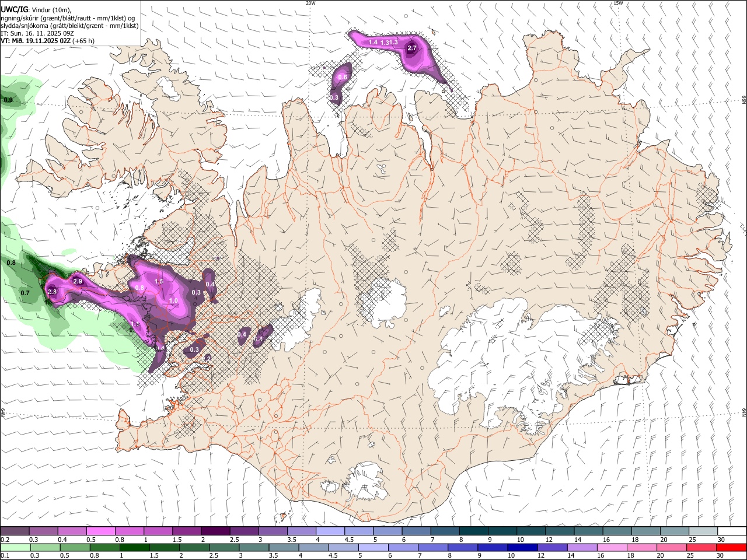This screenshot has width=747, height=560.
Task: Select the lavender bottom-row swatch labeled 14
Action: click(x=582, y=547)
